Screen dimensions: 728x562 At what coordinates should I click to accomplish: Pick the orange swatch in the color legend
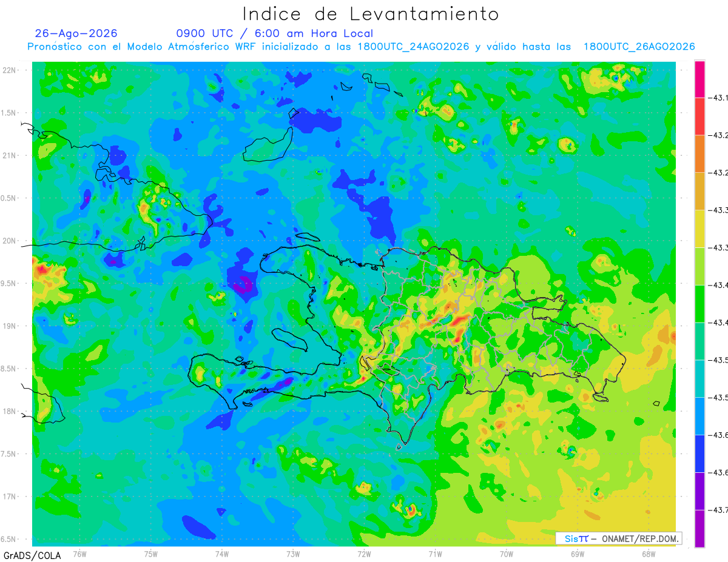pos(699,153)
